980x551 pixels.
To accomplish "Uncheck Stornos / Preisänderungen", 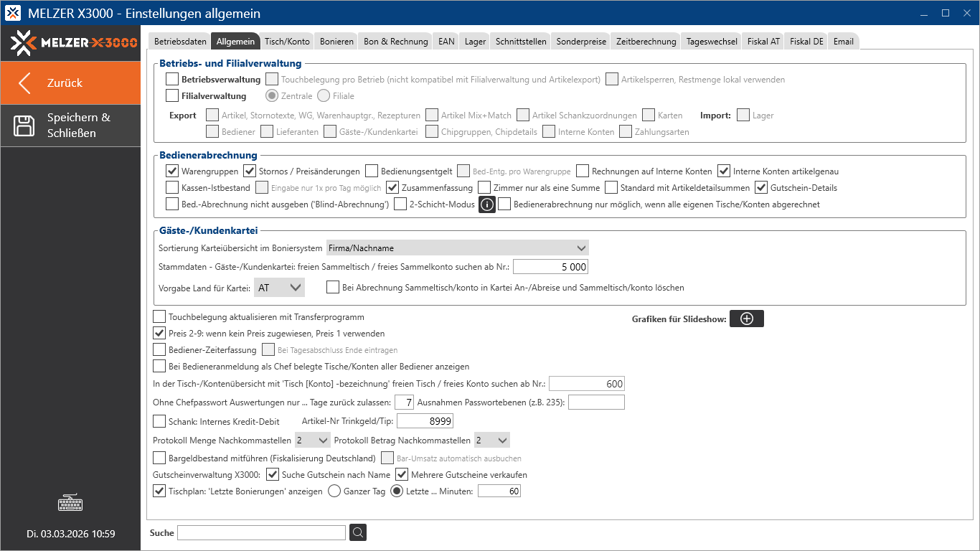I will pos(250,171).
